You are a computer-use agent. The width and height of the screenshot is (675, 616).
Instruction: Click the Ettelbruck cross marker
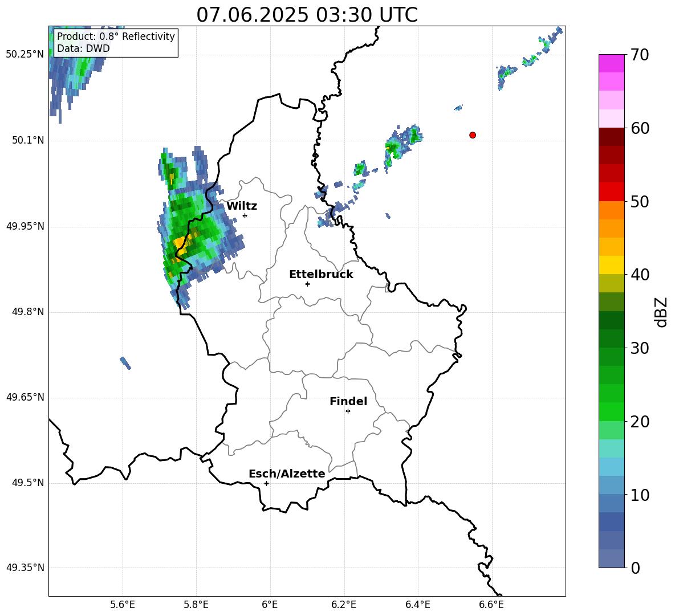pos(307,284)
